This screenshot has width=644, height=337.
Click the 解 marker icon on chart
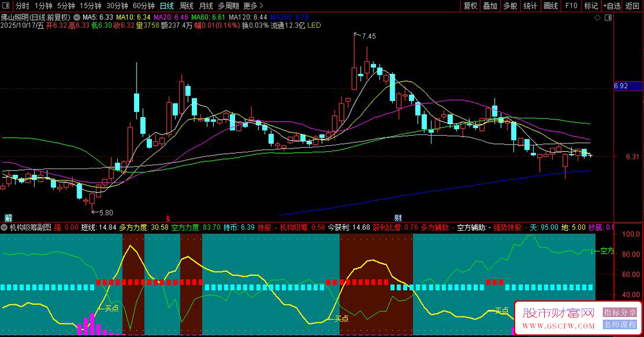[x=8, y=217]
